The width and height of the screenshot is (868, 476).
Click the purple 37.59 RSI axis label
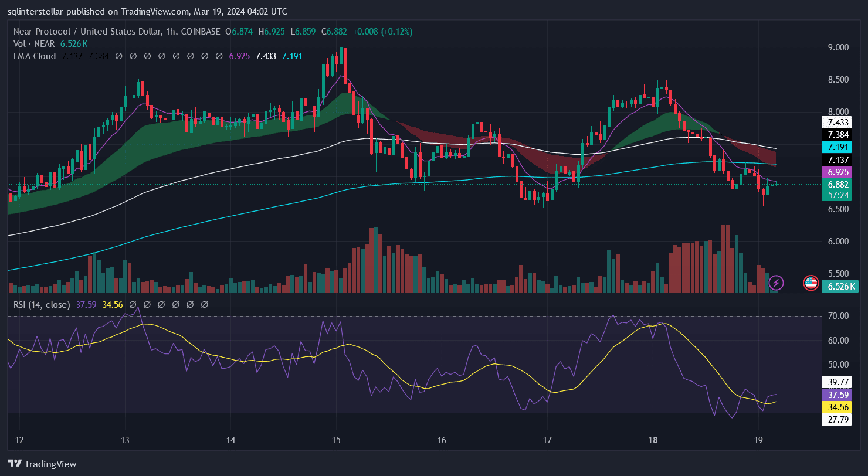coord(836,395)
